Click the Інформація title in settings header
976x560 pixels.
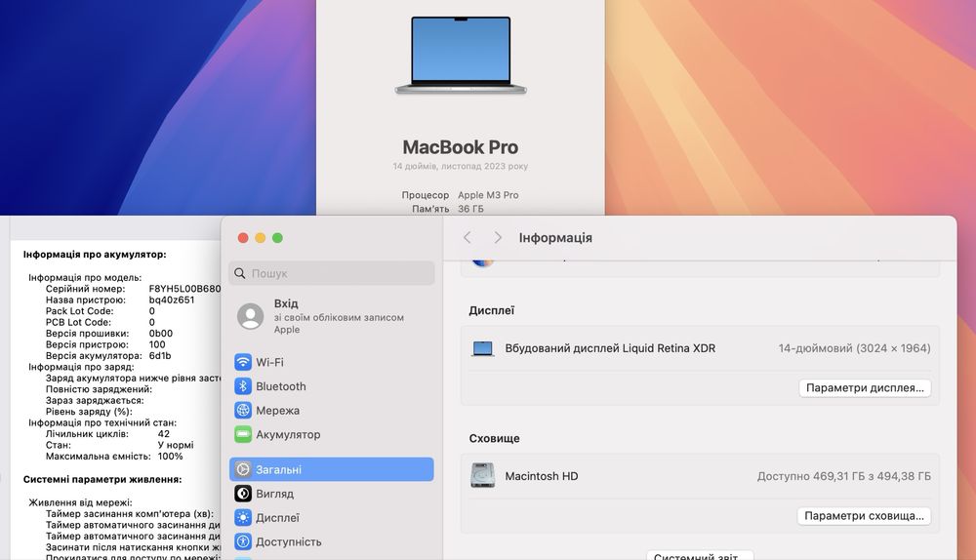pyautogui.click(x=555, y=238)
